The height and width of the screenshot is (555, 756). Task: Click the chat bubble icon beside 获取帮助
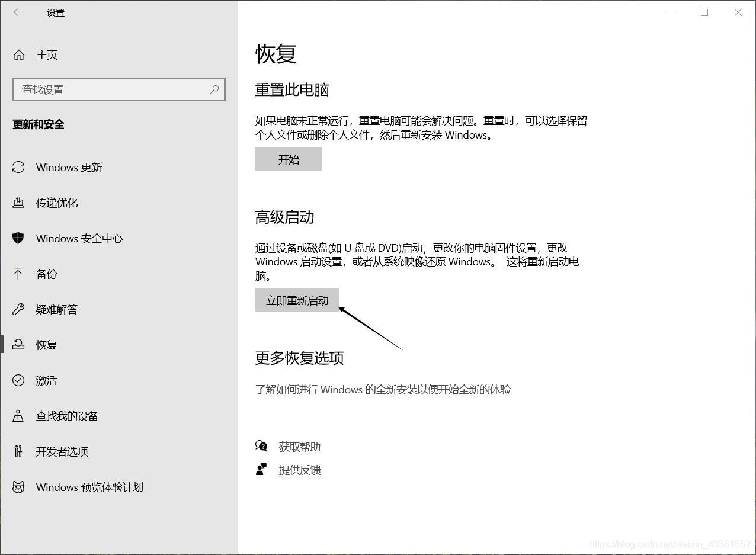pos(261,446)
